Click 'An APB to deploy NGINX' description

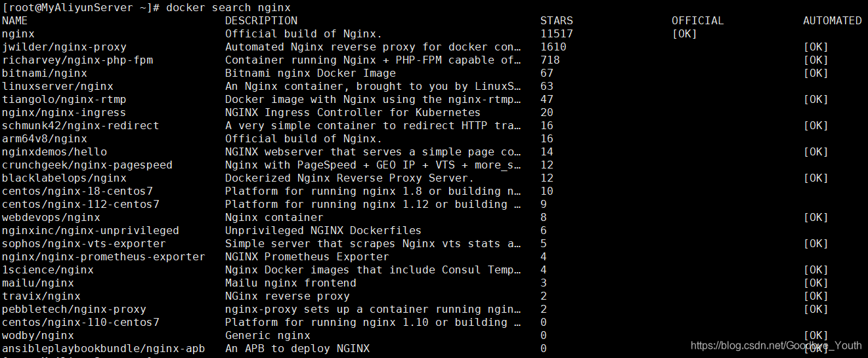tap(297, 348)
